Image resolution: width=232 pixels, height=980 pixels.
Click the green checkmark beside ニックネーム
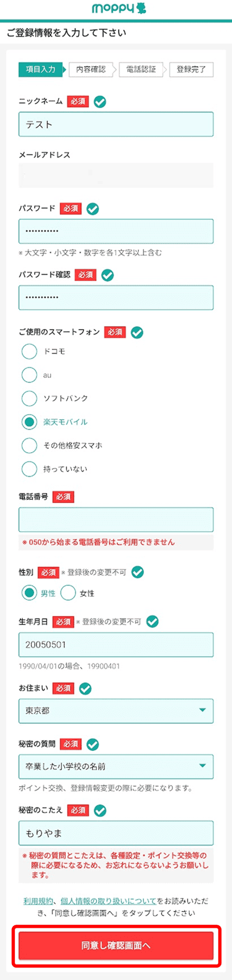100,102
